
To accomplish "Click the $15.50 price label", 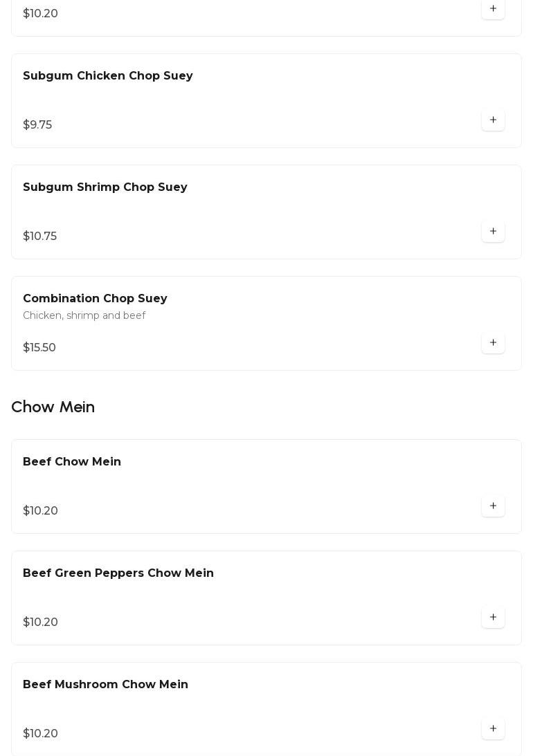I will (39, 348).
